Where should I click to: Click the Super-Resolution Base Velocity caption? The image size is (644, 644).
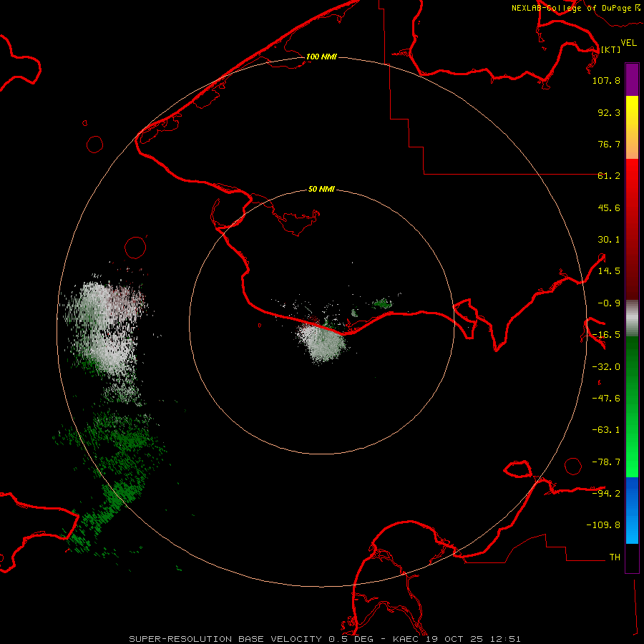tap(325, 639)
